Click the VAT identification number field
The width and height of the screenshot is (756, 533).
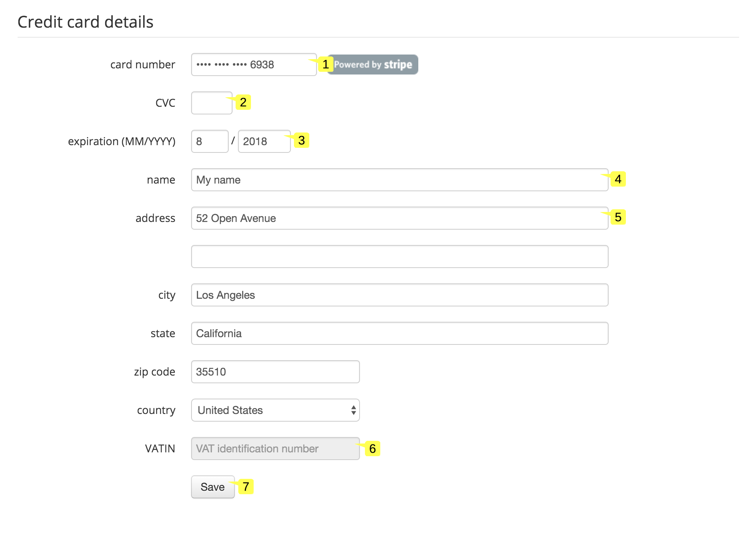tap(275, 448)
